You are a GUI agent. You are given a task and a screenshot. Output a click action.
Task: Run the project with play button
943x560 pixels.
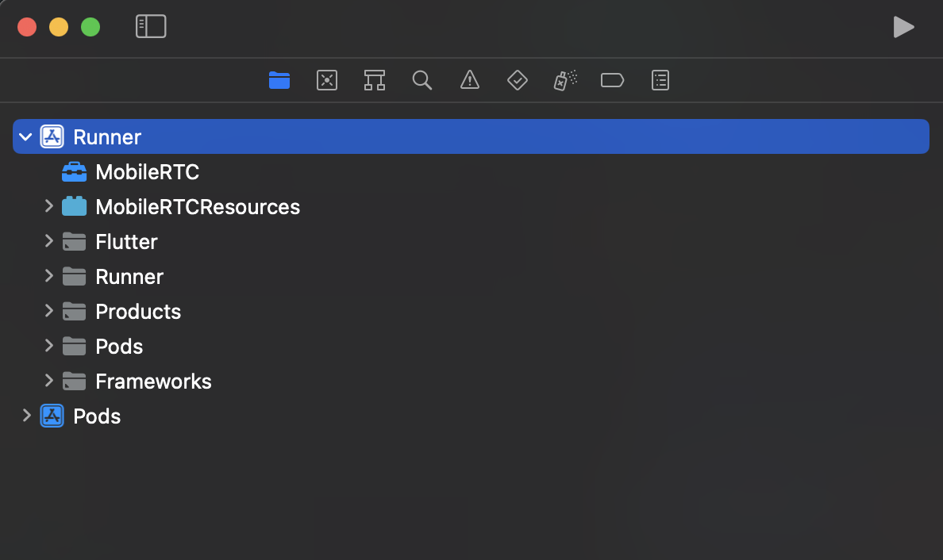tap(903, 27)
